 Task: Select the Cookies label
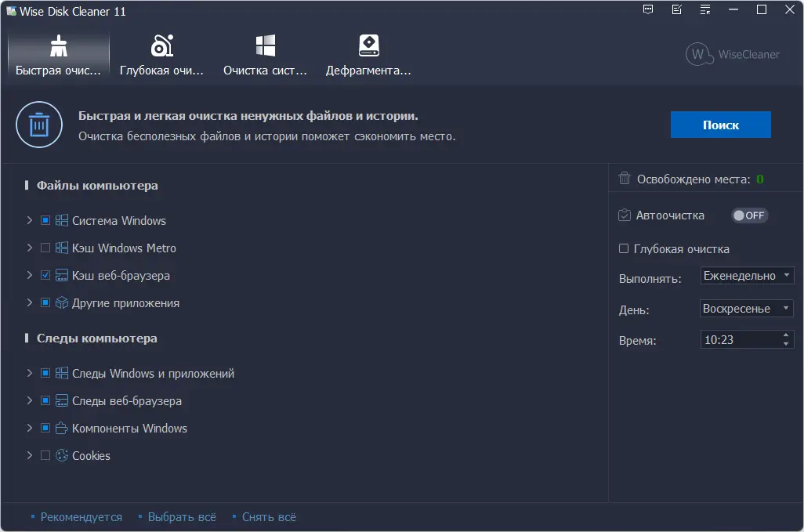(x=91, y=456)
